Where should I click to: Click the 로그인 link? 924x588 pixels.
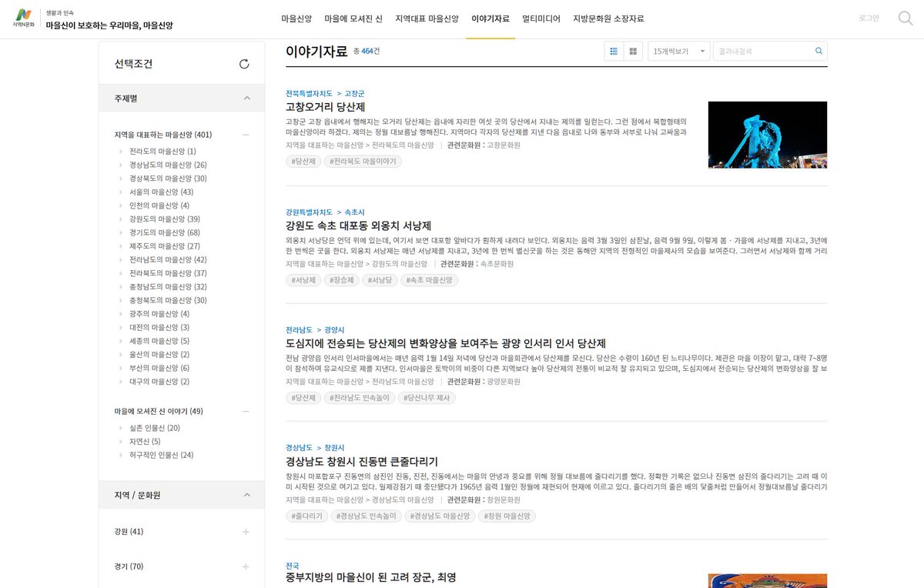point(869,18)
